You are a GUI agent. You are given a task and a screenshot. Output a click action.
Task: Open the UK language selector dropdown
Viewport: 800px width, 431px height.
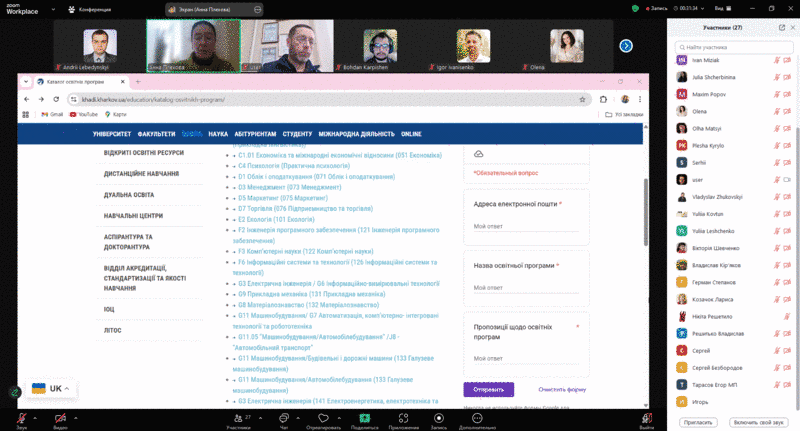pos(53,388)
